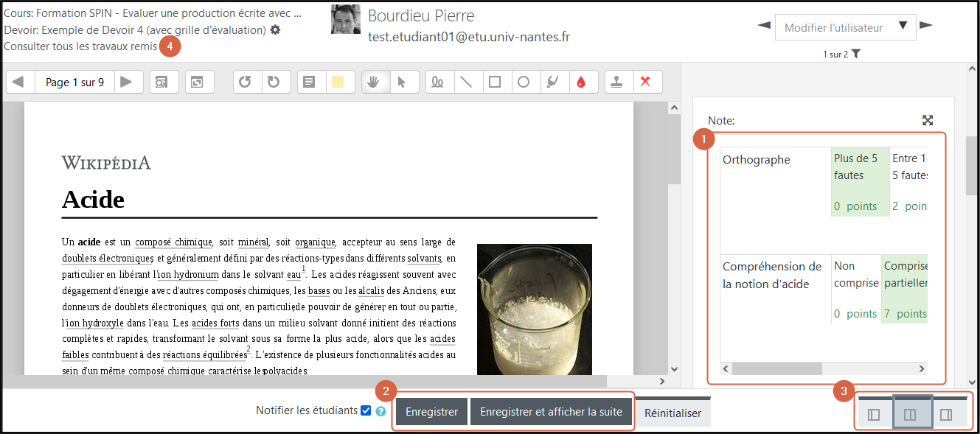Select the rectangle annotation tool
Screen dimensions: 980x434
tap(494, 81)
